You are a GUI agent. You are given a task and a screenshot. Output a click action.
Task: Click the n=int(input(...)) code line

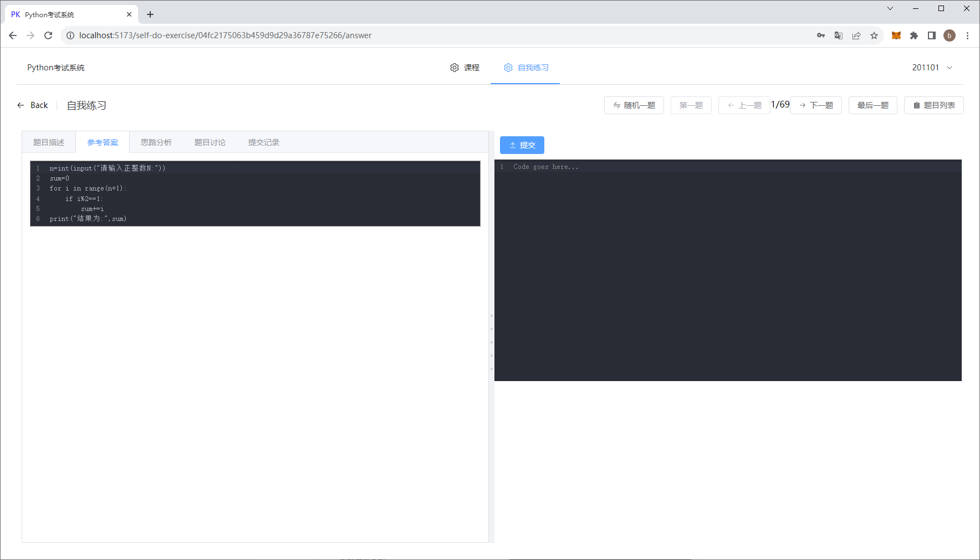[x=108, y=168]
